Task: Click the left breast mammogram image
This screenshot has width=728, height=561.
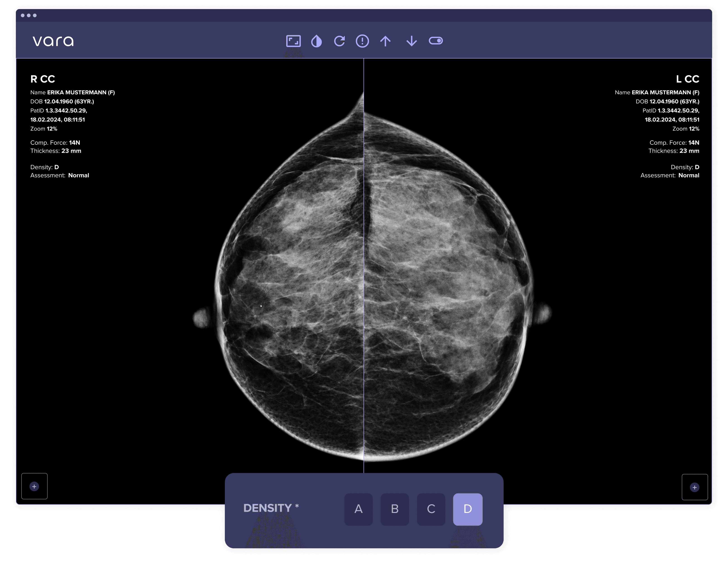Action: (x=443, y=283)
